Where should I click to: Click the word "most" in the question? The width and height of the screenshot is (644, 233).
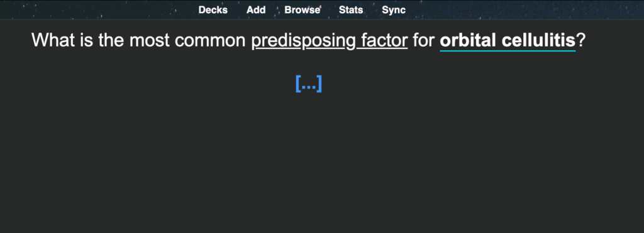[x=150, y=41]
